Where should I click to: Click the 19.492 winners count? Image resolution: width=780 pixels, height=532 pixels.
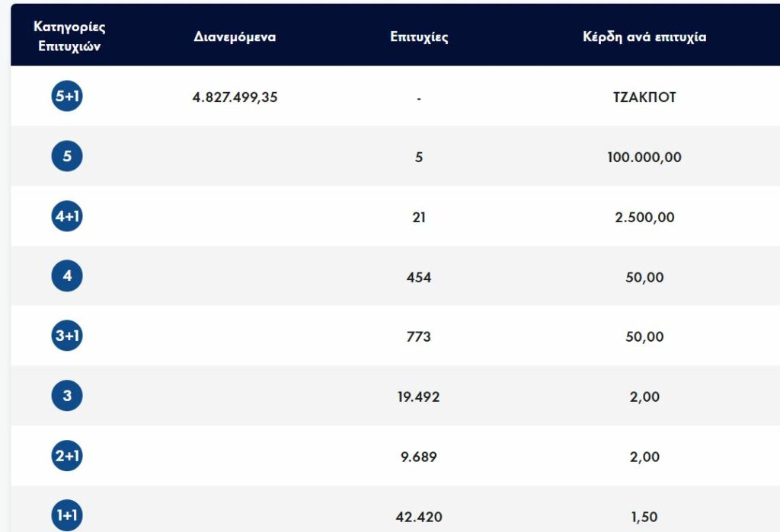pyautogui.click(x=419, y=397)
